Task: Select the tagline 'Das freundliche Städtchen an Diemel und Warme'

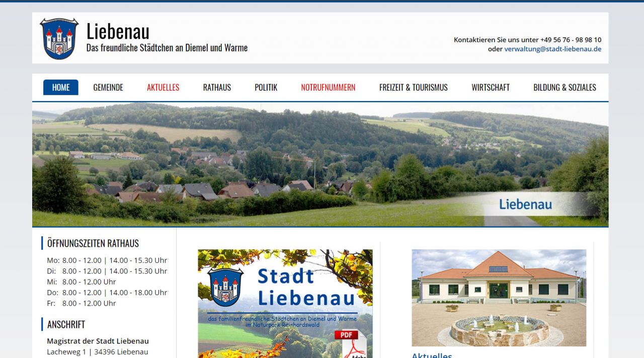Action: tap(167, 48)
